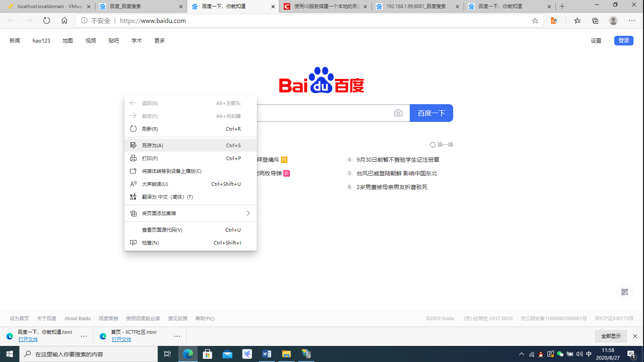Click the QR code icon
The image size is (644, 362).
625,292
